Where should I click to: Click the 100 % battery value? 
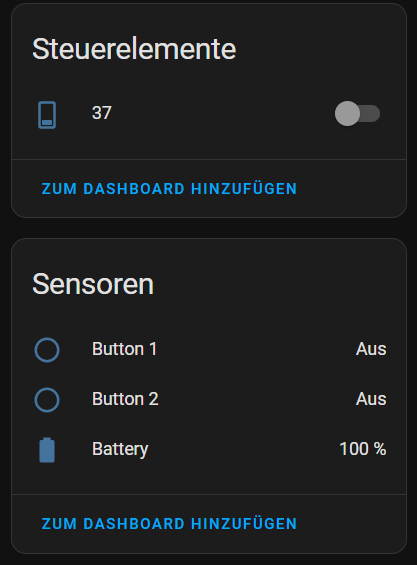(363, 449)
